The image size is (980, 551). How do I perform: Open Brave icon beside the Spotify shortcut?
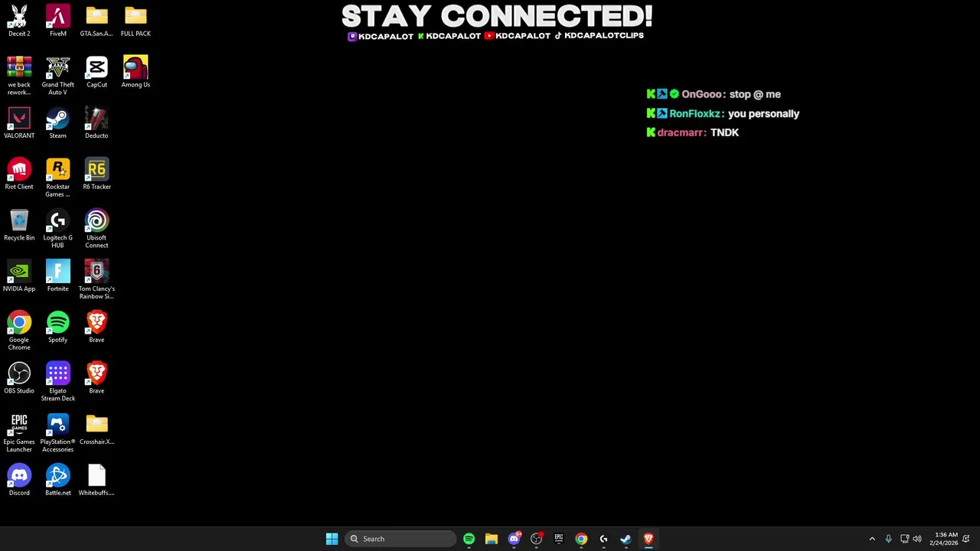coord(96,327)
